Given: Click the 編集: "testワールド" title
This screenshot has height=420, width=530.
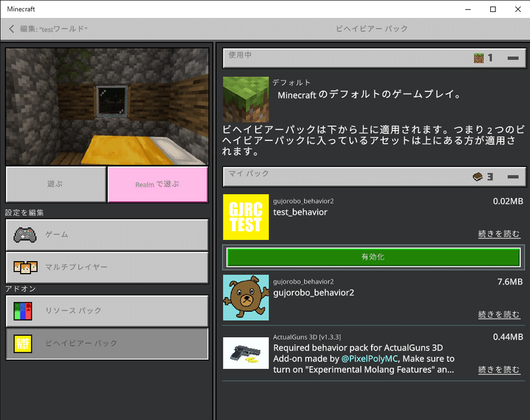Looking at the screenshot, I should pyautogui.click(x=54, y=29).
